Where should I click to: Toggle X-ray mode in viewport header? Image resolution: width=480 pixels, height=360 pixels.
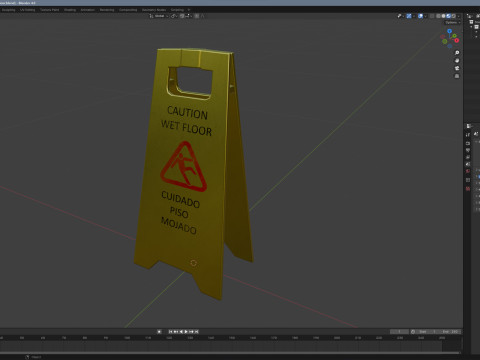432,16
